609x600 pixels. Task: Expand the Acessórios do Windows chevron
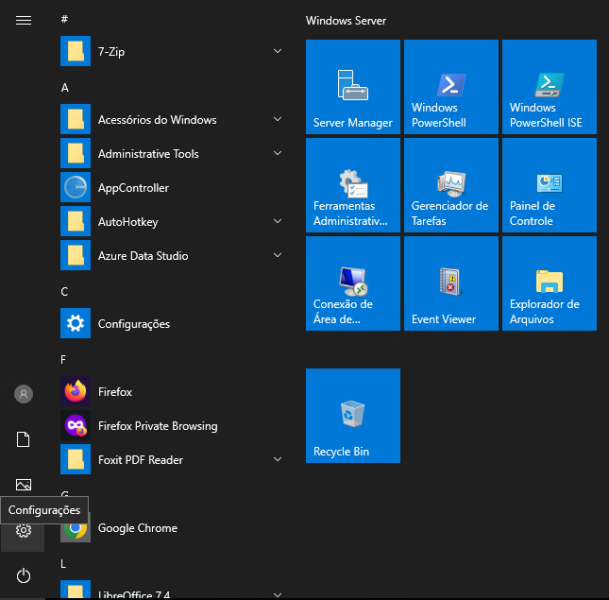tap(277, 119)
